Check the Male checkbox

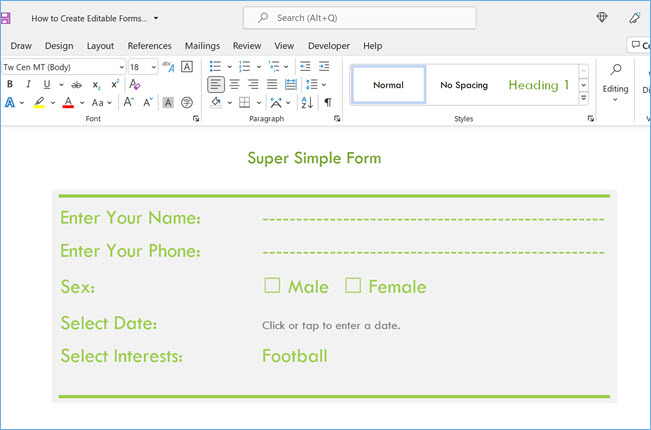coord(272,286)
